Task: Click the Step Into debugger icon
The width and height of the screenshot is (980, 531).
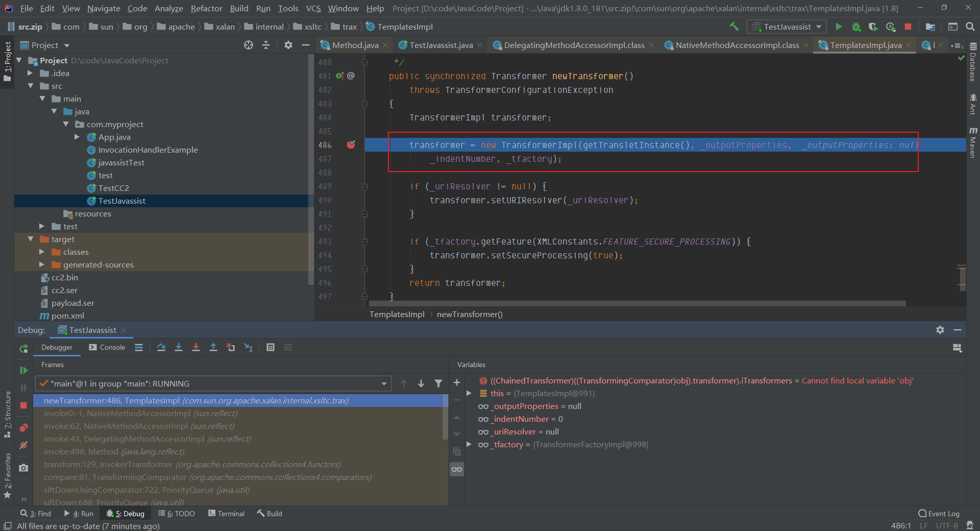Action: pyautogui.click(x=179, y=347)
